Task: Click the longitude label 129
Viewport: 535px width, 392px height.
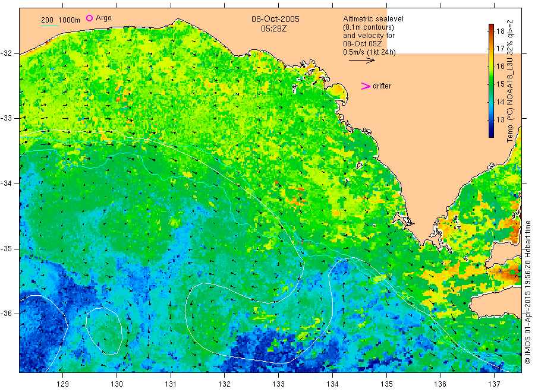Action: (63, 384)
